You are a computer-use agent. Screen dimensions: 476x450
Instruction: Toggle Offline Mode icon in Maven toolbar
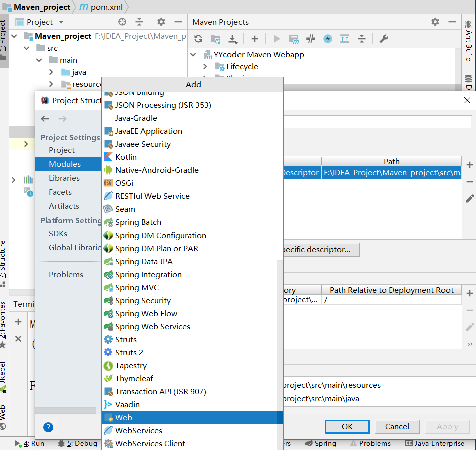pos(311,39)
